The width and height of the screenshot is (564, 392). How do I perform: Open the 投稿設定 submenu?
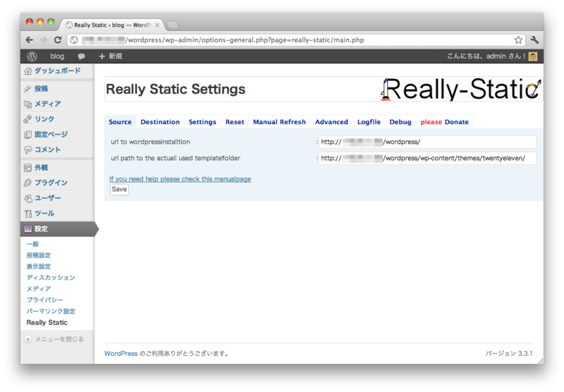click(39, 255)
